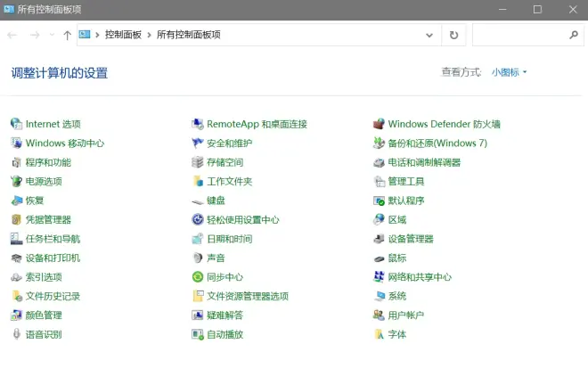This screenshot has height=385, width=588.
Task: Click the 用户帐户 people icon
Action: click(379, 315)
